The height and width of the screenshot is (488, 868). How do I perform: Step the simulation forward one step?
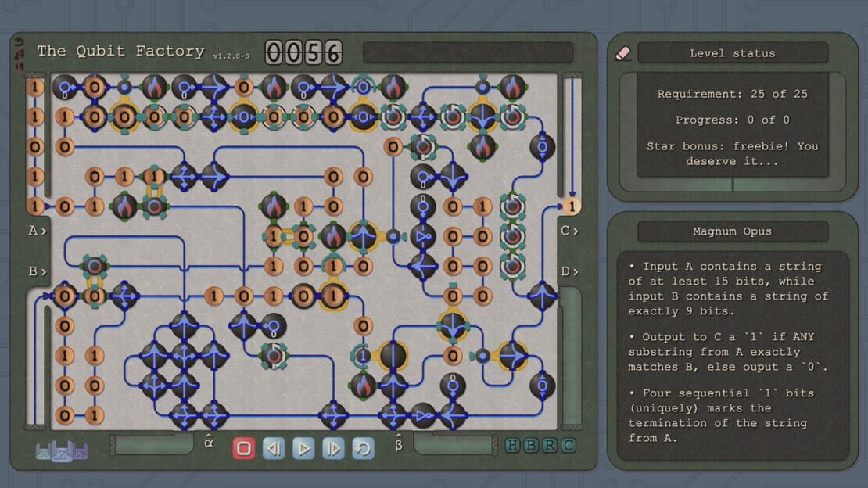coord(333,448)
